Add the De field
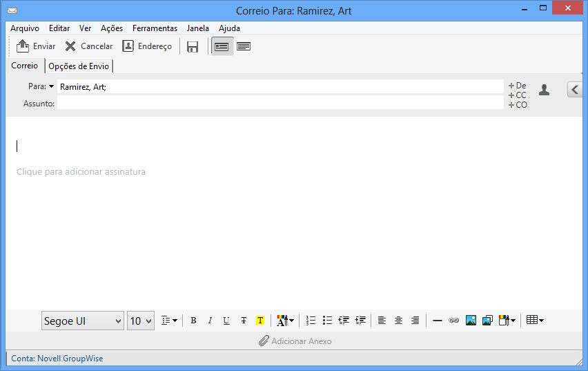588x371 pixels. pos(517,86)
